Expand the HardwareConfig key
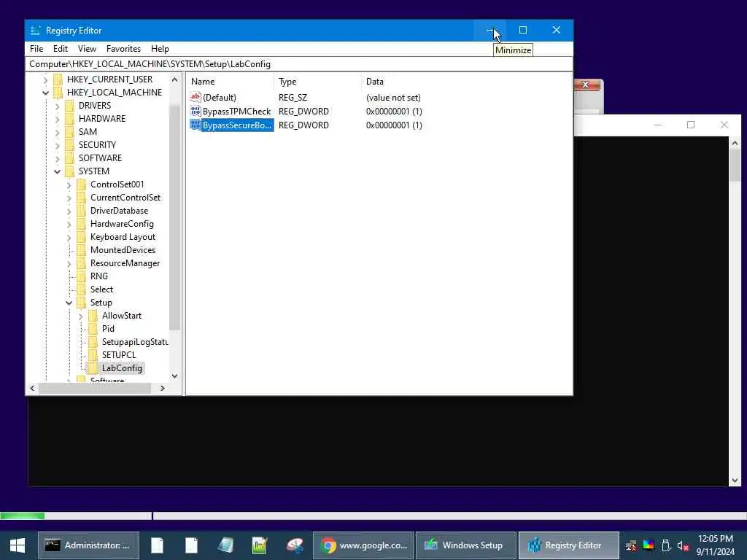 [69, 224]
